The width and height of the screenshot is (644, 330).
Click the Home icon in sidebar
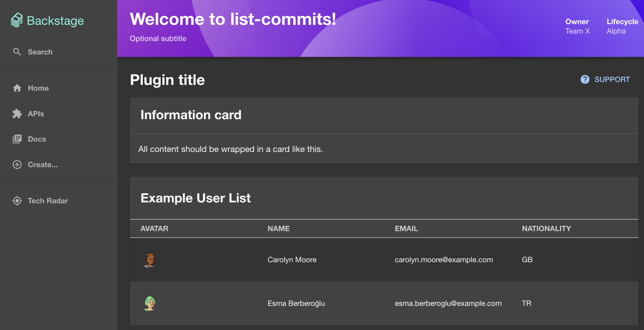pos(17,88)
